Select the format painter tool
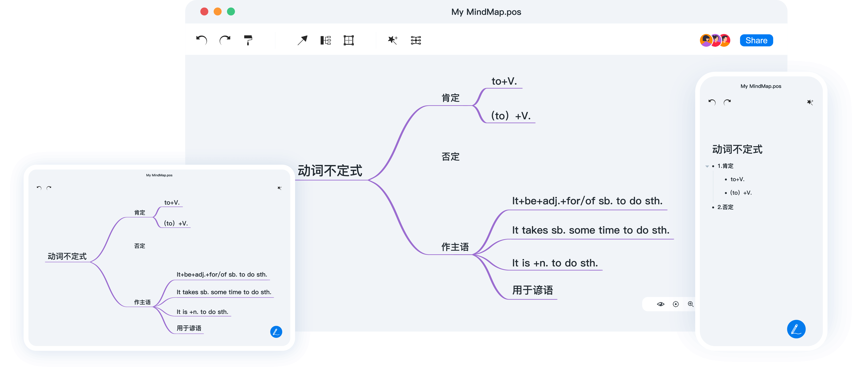 [248, 40]
